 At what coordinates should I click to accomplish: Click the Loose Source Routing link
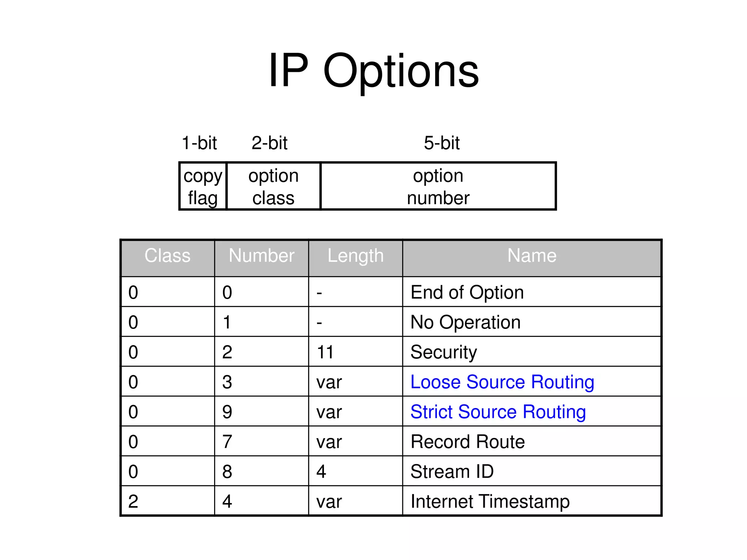tap(502, 382)
